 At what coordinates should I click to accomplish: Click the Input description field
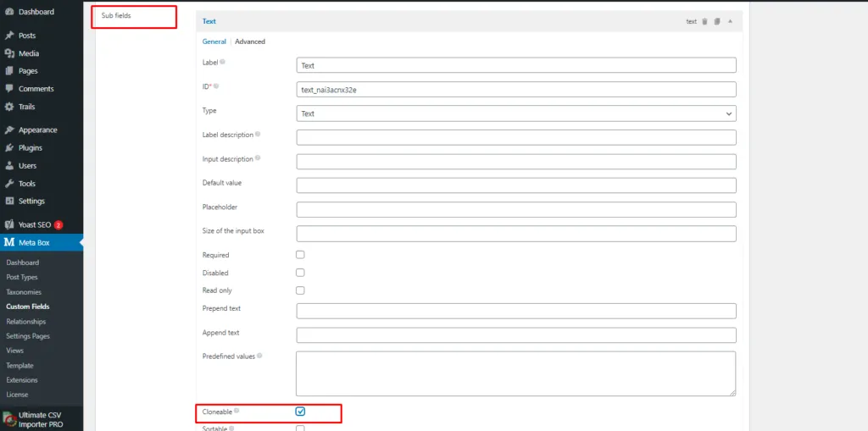(516, 162)
